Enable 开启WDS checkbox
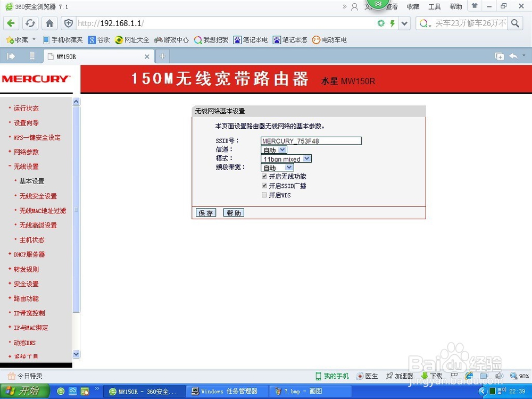Image resolution: width=532 pixels, height=399 pixels. (x=264, y=195)
